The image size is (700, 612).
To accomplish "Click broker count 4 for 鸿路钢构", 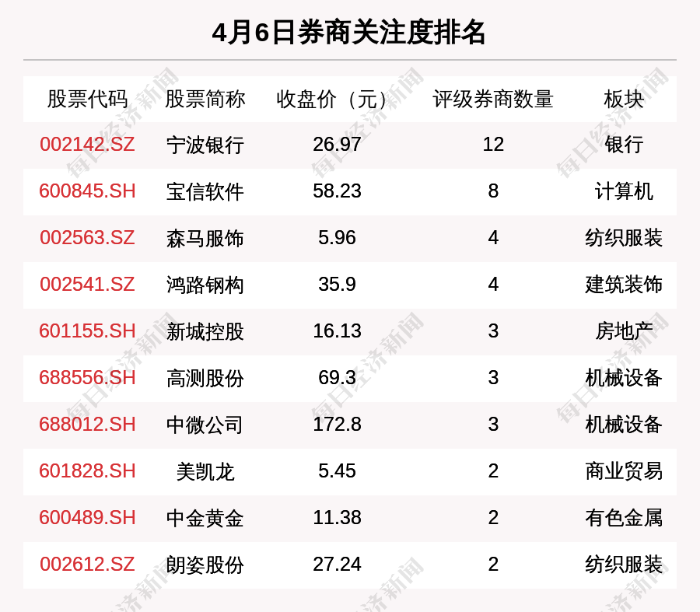I will click(493, 285).
